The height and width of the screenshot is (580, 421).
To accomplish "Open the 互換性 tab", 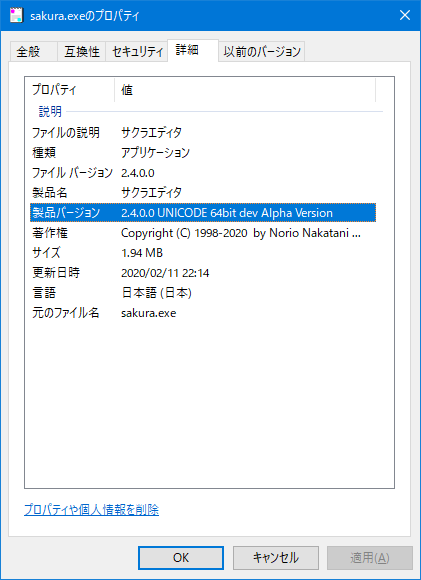I will pyautogui.click(x=82, y=51).
